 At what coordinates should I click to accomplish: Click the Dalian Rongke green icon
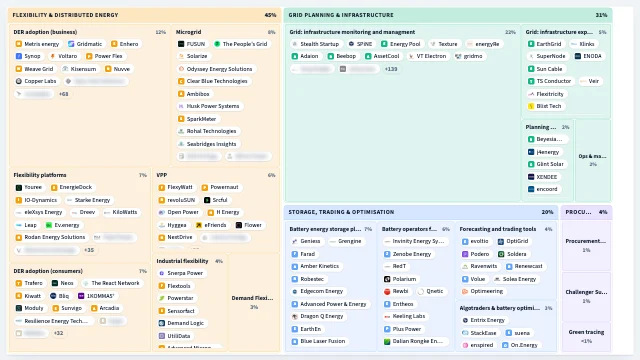tap(387, 342)
